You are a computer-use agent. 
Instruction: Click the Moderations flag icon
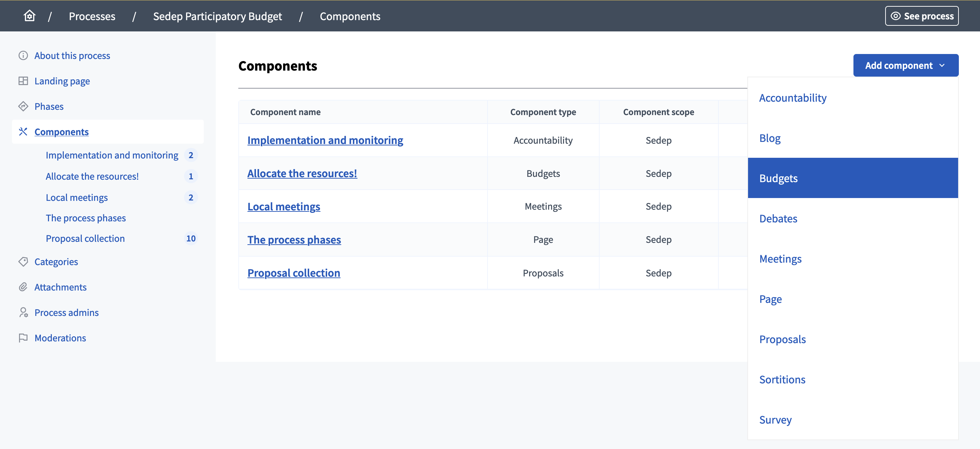point(23,338)
